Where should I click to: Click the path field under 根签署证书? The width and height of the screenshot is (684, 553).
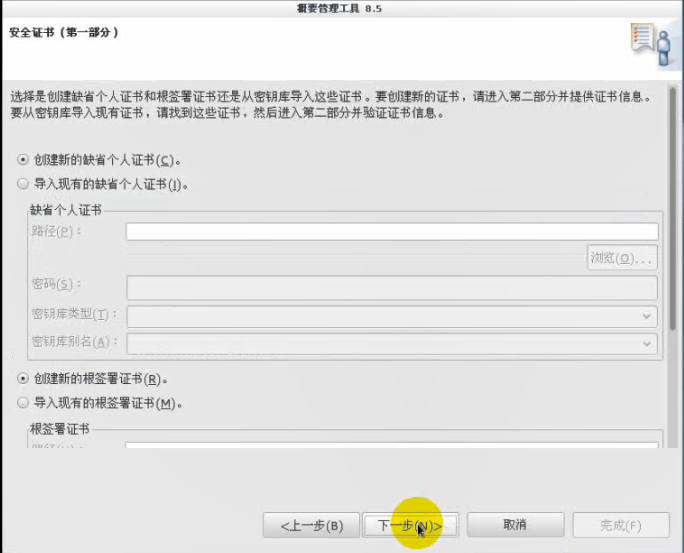(391, 447)
